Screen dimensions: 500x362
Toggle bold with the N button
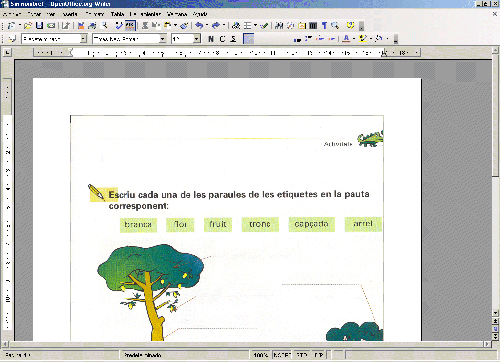(x=211, y=39)
